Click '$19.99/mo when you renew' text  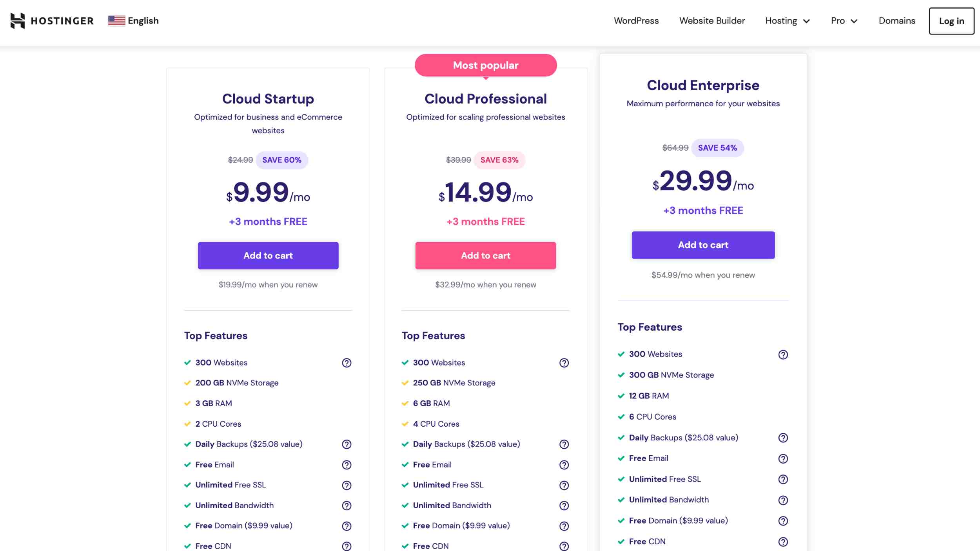click(x=268, y=285)
